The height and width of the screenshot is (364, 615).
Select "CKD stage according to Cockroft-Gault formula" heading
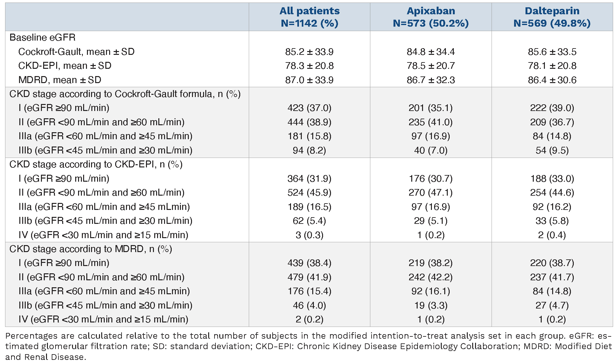tap(125, 94)
